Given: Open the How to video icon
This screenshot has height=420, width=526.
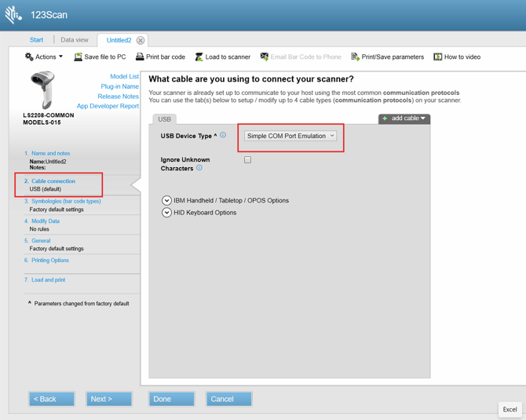Looking at the screenshot, I should (438, 57).
